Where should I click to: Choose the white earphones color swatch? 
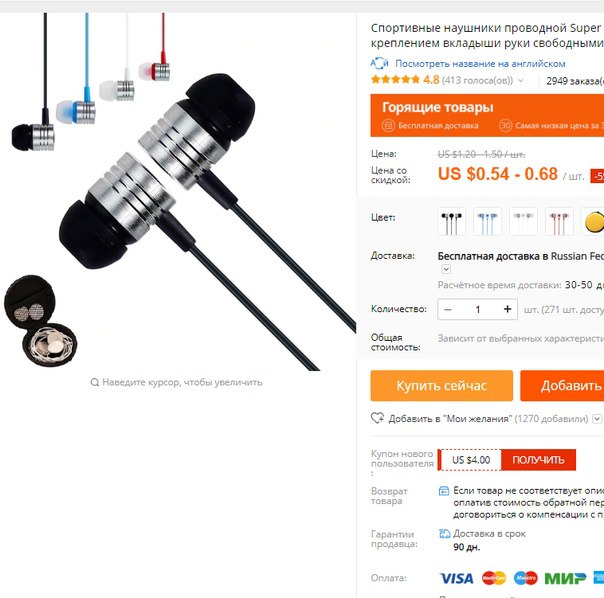click(x=523, y=222)
